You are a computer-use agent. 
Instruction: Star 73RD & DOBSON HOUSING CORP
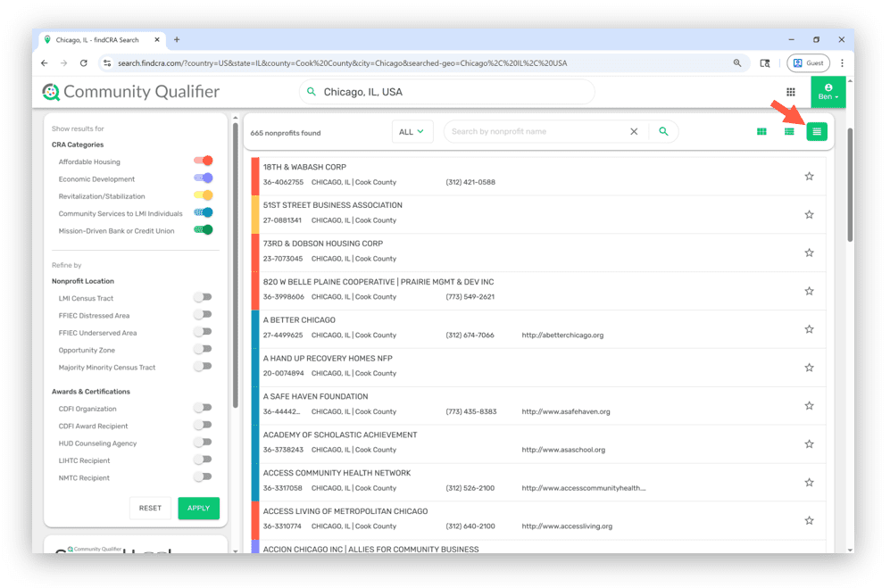[810, 253]
